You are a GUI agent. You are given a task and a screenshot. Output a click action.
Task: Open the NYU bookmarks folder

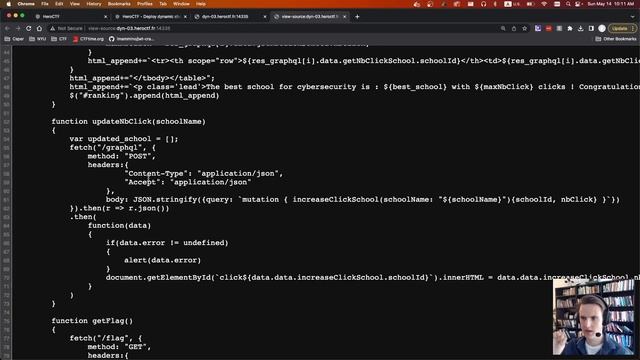pos(38,39)
